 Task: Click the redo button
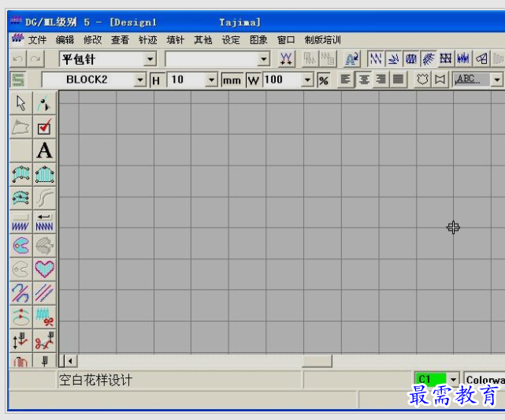coord(35,59)
